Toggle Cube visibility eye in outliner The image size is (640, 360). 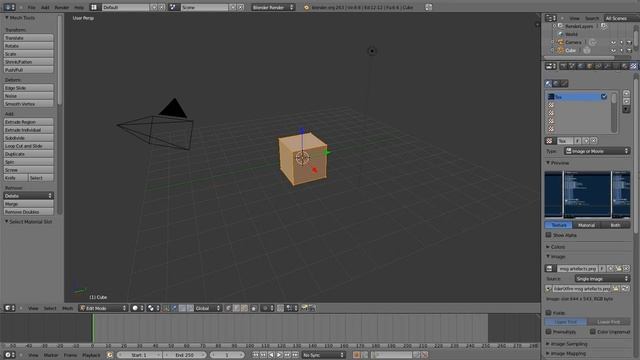[x=613, y=50]
